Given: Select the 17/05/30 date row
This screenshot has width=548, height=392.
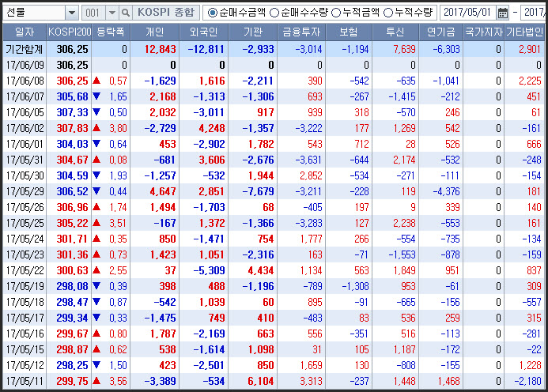Looking at the screenshot, I should (274, 175).
